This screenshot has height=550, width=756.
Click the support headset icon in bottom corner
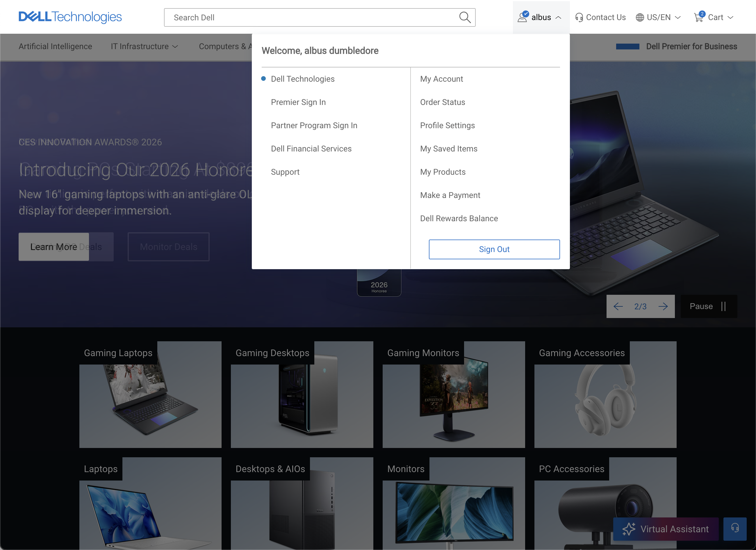[734, 529]
